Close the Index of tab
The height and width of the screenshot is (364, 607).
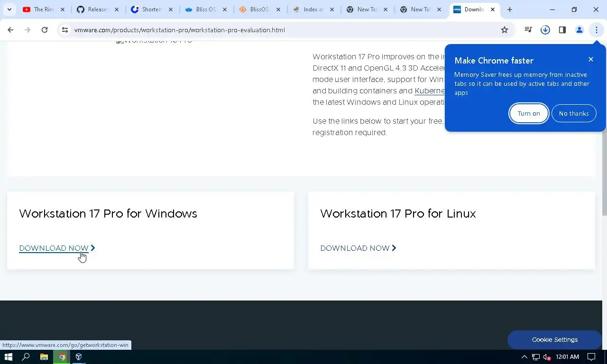(331, 9)
